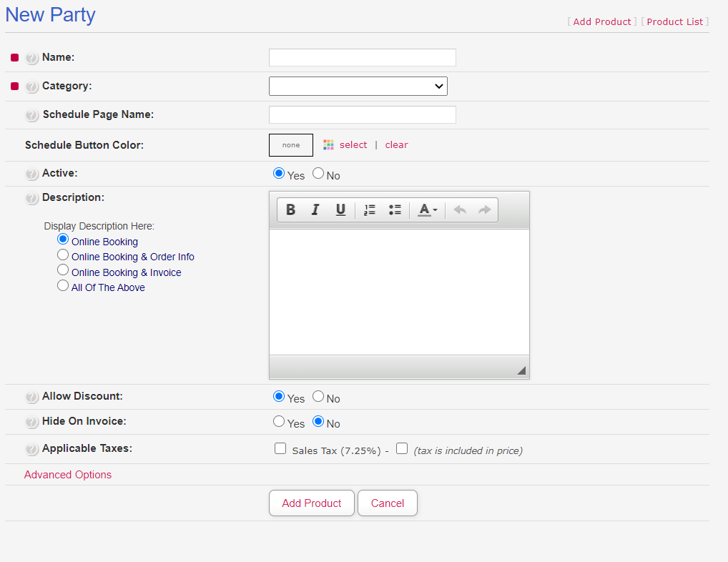Screen dimensions: 728x562
Task: Click the help icon next to Name
Action: click(31, 58)
